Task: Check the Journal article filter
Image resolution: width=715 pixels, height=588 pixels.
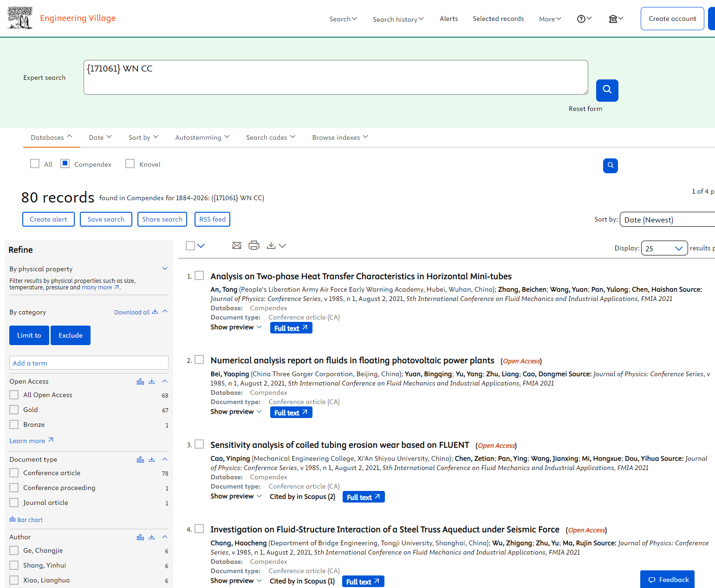Action: (x=14, y=503)
